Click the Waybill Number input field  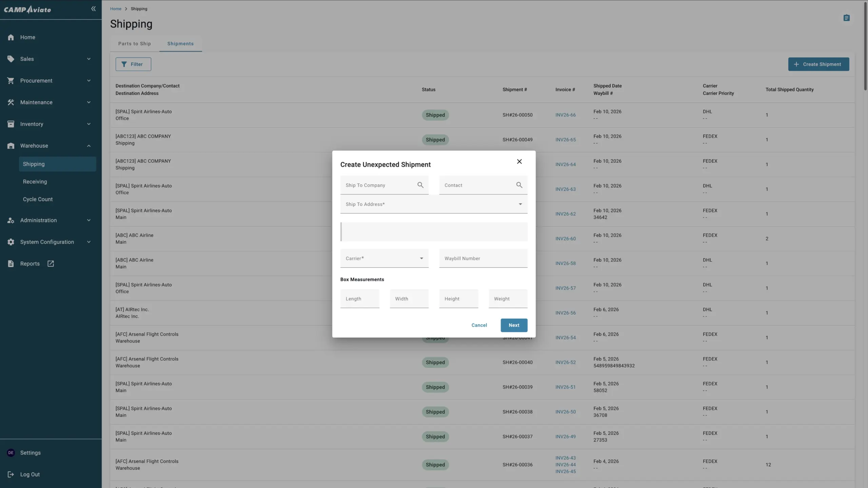[483, 259]
